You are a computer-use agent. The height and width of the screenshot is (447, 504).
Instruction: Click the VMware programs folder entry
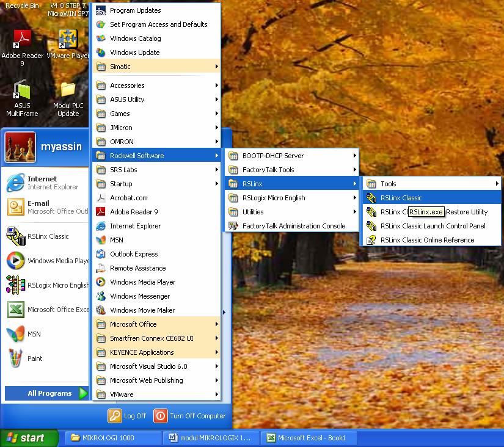[x=156, y=394]
